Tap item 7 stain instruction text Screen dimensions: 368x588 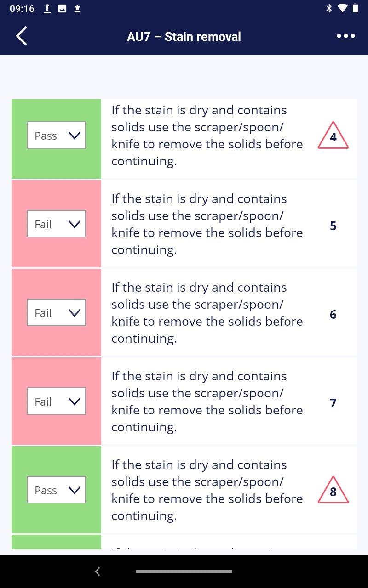(207, 401)
